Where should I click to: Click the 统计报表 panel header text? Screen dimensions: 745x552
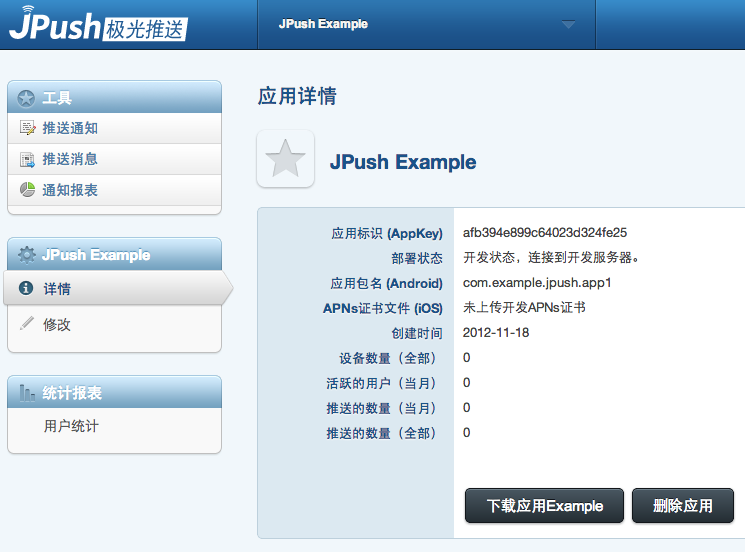pos(72,393)
